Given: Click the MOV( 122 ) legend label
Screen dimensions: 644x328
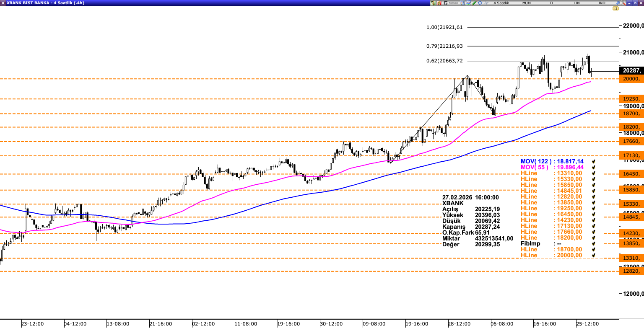Looking at the screenshot, I should tap(535, 161).
